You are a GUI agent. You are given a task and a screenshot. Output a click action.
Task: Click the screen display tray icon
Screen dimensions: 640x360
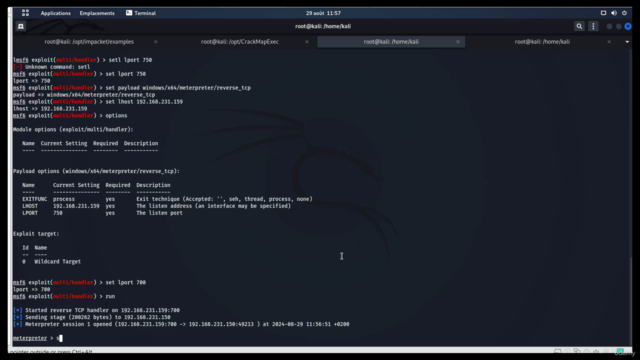pyautogui.click(x=603, y=13)
